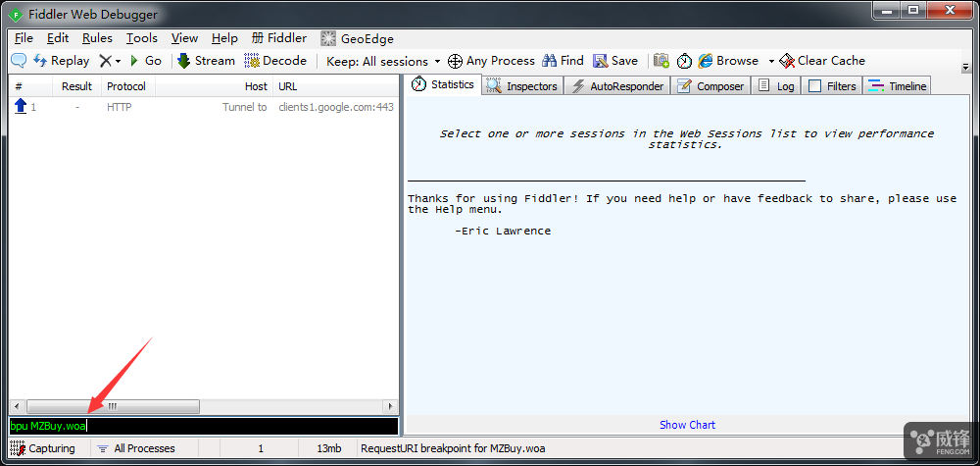Viewport: 980px width, 466px height.
Task: Select session 1 clients1.google.com row
Action: (203, 107)
